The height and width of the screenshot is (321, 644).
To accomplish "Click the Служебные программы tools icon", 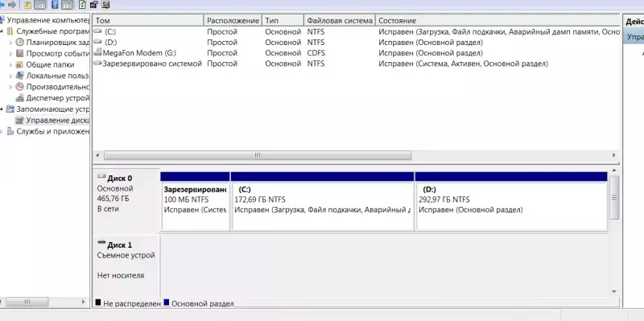I will [x=10, y=31].
